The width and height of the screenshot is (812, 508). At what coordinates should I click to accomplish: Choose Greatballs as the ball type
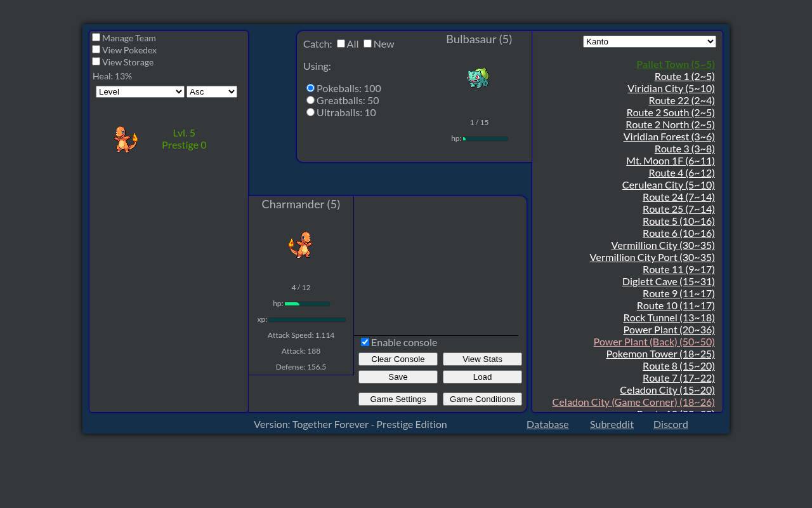[310, 100]
